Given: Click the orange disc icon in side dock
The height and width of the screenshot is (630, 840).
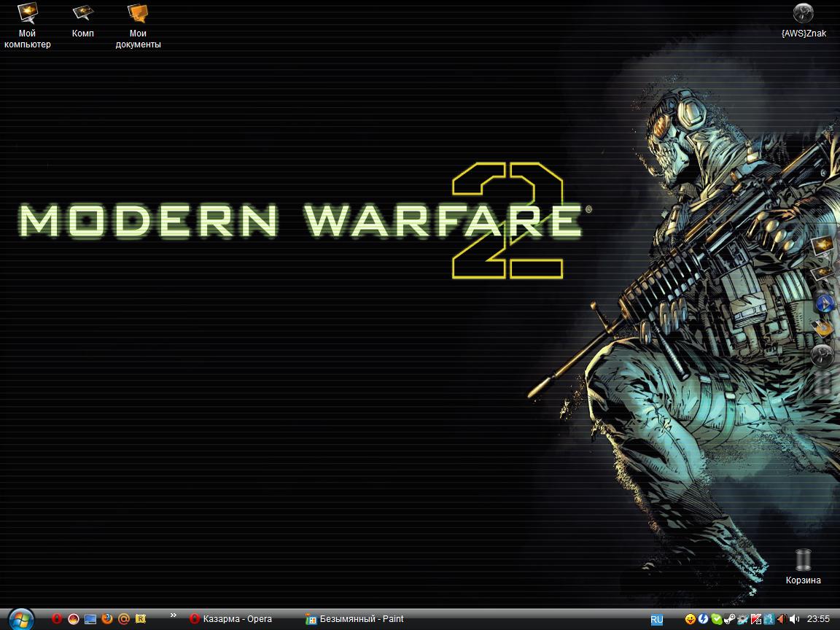Looking at the screenshot, I should [822, 328].
